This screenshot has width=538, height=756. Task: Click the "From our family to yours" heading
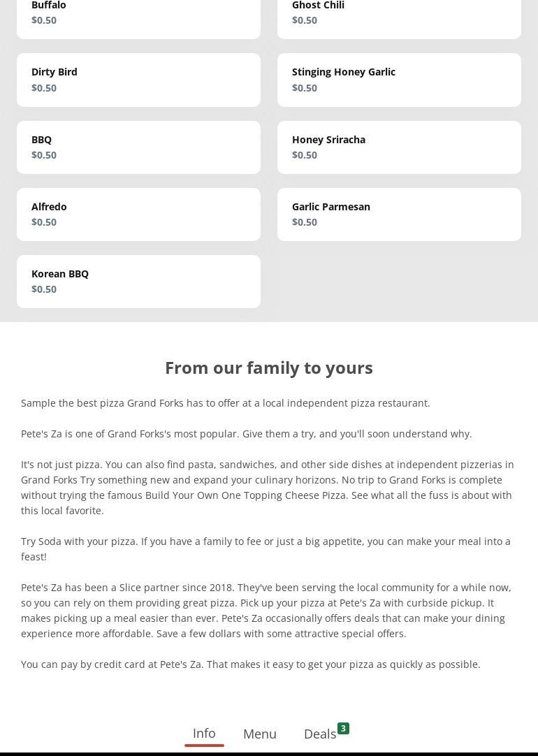tap(269, 368)
